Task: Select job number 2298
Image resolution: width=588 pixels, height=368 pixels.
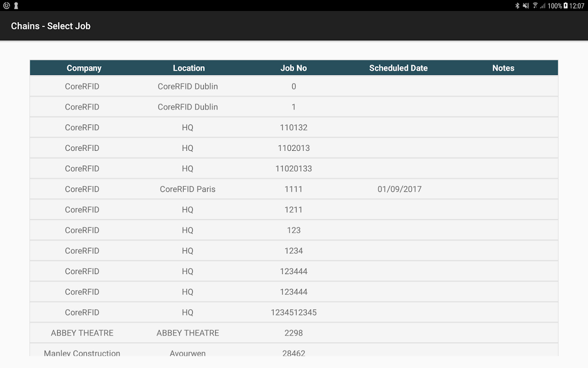Action: coord(294,333)
